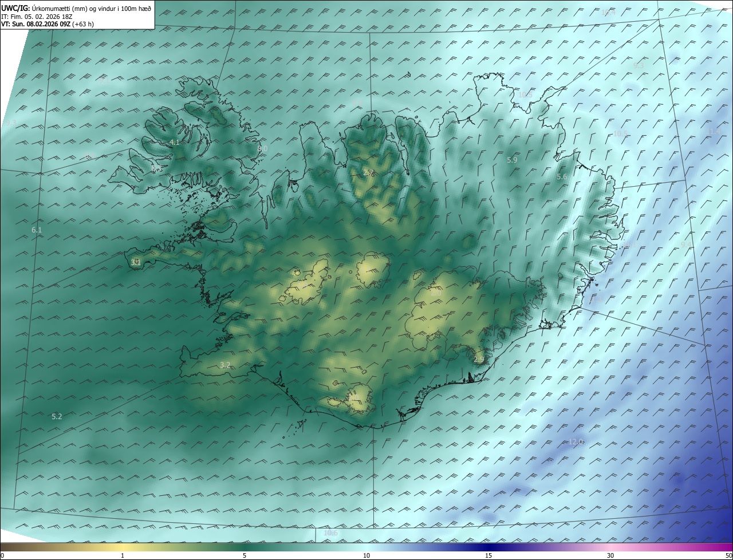Click the initial time line 'IT: Fim. 05. 02. 2026 18Z'
This screenshot has width=733, height=560.
point(37,17)
